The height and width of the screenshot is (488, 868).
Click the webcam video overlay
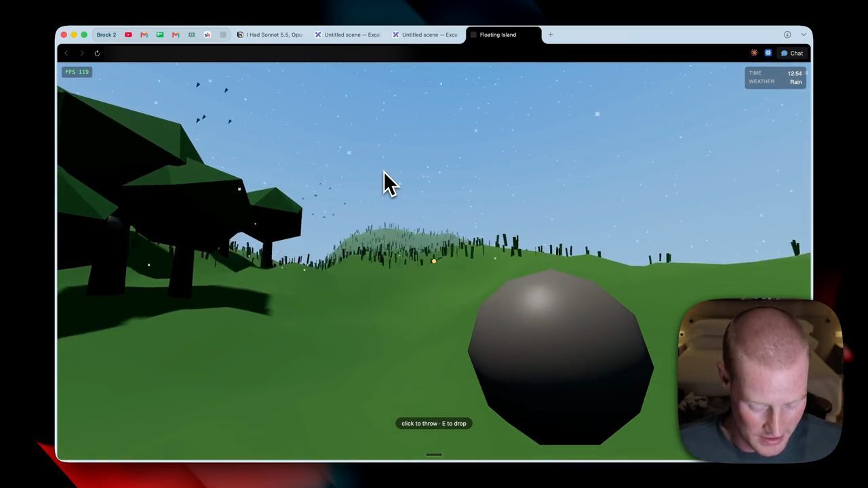[760, 380]
